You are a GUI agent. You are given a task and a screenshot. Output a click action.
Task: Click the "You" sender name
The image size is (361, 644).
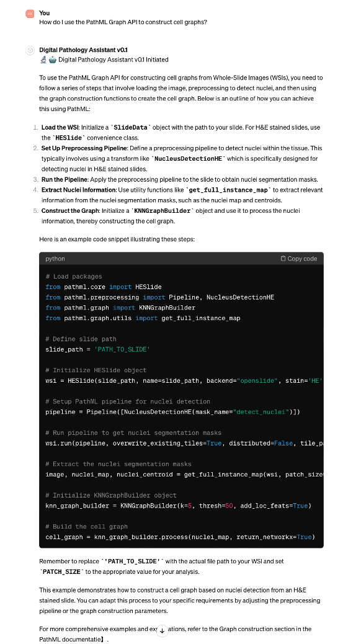click(x=45, y=13)
